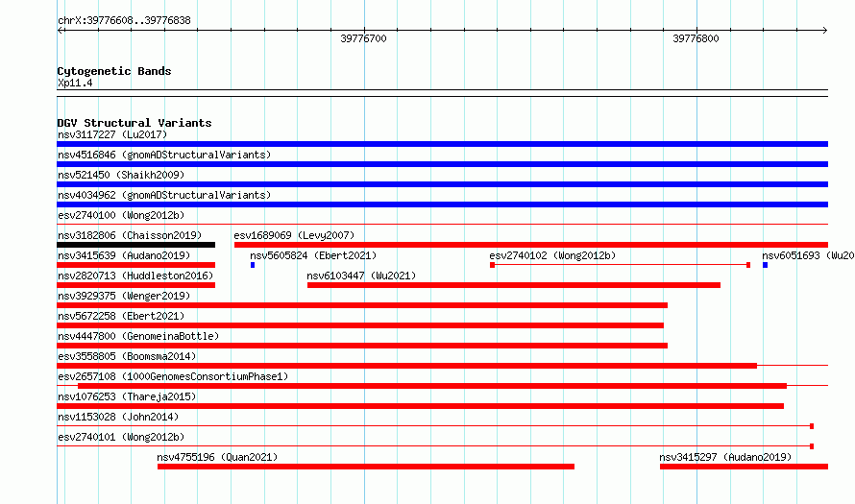Open nsv5672258 (Ebert2021) label
Viewport: 855px width, 504px height.
pos(121,316)
